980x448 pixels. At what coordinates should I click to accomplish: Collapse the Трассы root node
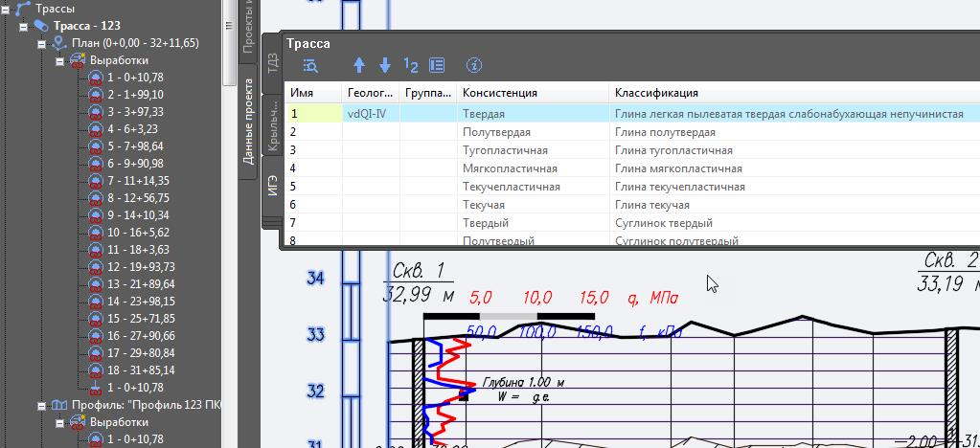coord(7,9)
